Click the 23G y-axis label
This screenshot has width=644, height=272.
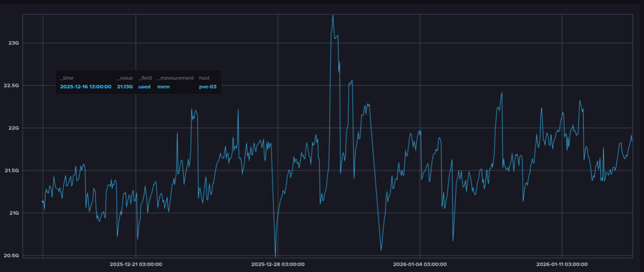pyautogui.click(x=14, y=43)
